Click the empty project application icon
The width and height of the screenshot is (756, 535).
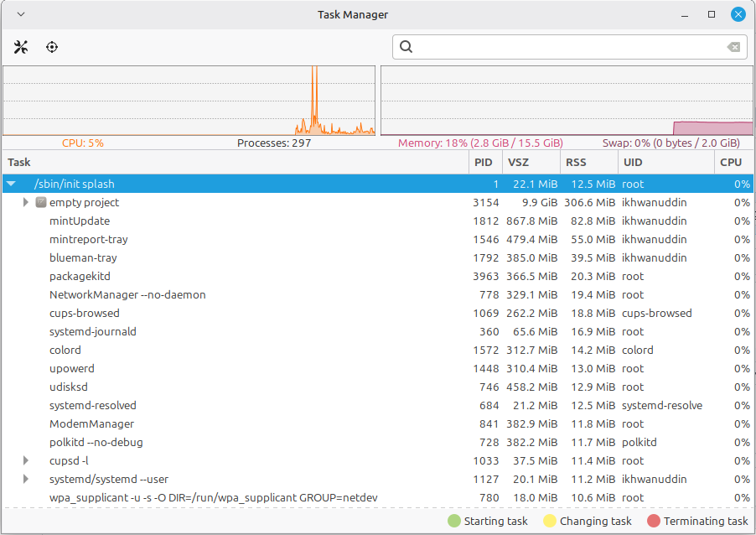(x=41, y=202)
